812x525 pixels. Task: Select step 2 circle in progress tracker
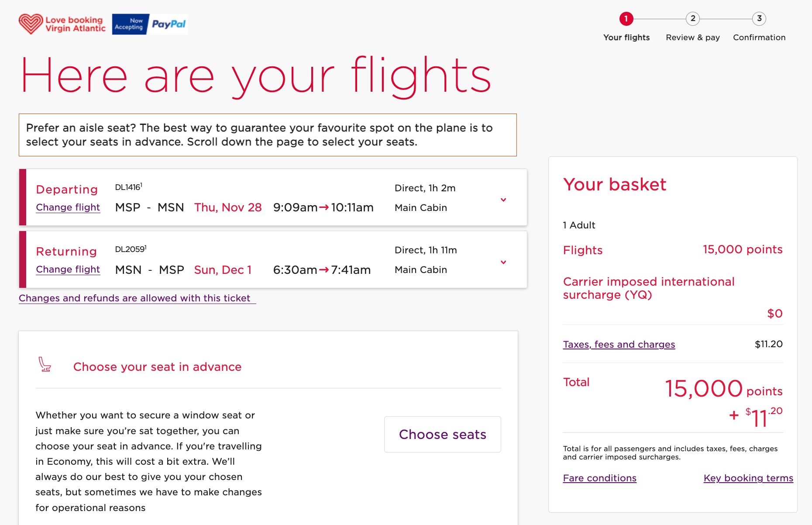click(x=693, y=19)
